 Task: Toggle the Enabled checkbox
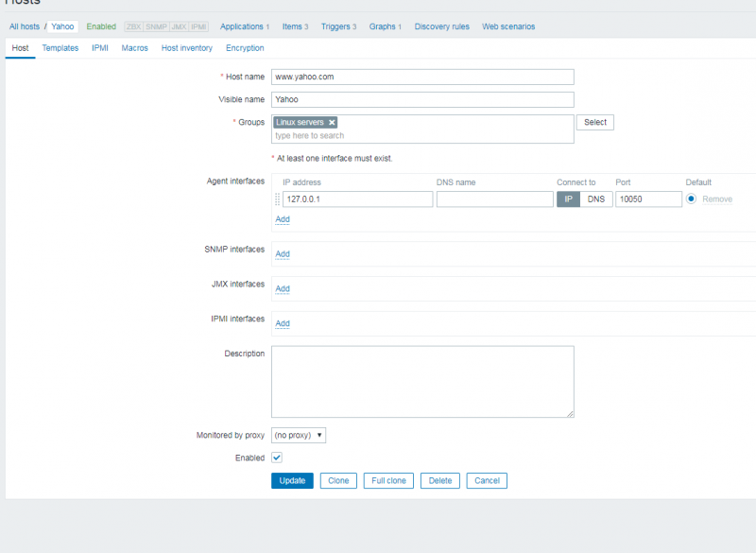[x=275, y=458]
